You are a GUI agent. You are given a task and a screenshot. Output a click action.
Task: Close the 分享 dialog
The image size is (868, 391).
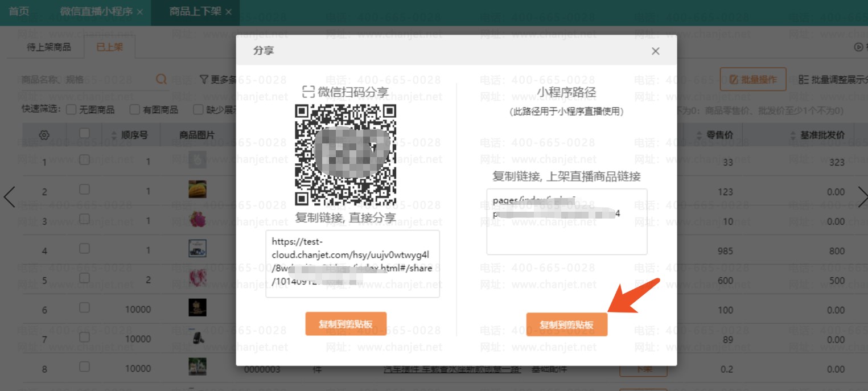(x=655, y=51)
